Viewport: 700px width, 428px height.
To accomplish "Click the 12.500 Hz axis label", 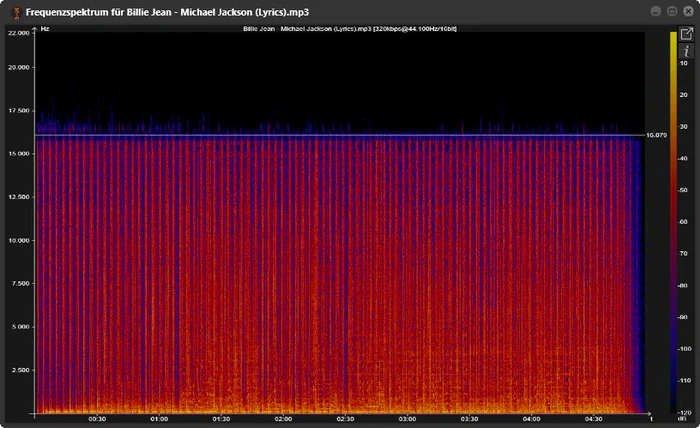I will (x=19, y=197).
